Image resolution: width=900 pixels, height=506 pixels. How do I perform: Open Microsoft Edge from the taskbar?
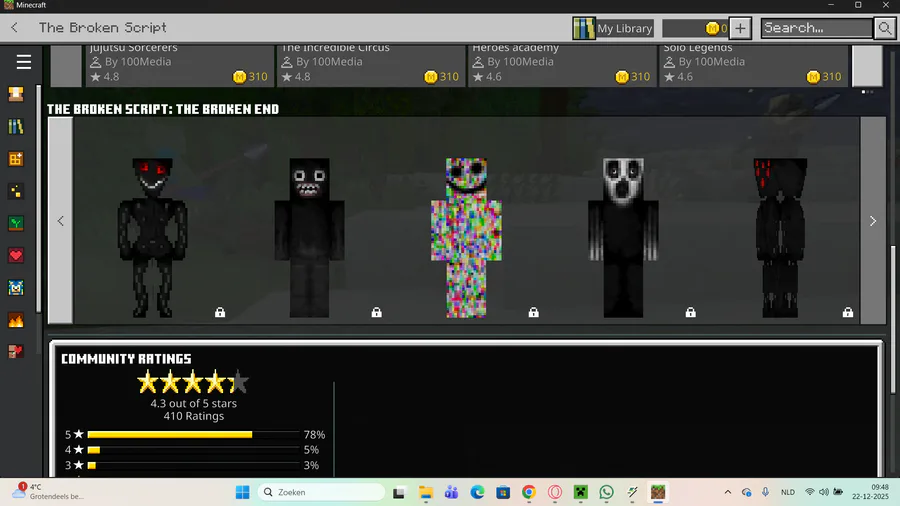[x=477, y=492]
